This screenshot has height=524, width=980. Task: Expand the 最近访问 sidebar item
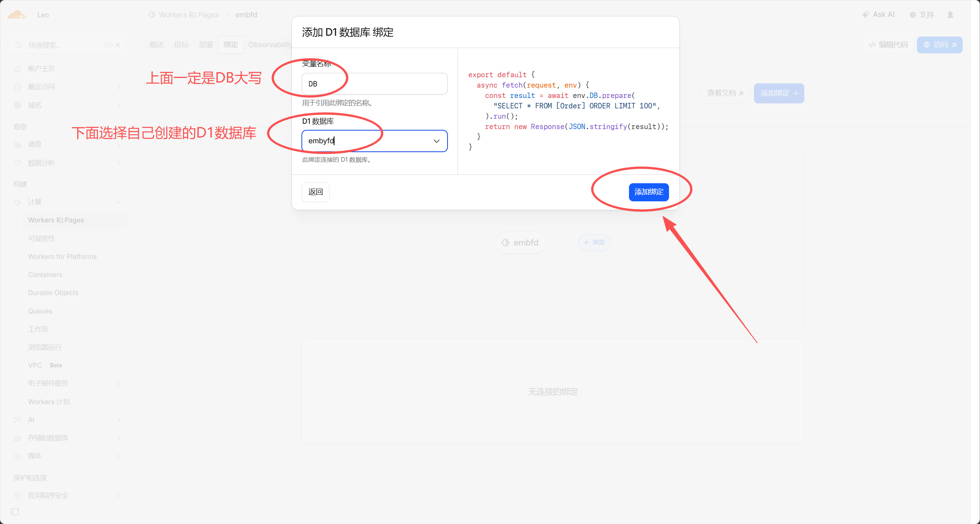pyautogui.click(x=67, y=87)
